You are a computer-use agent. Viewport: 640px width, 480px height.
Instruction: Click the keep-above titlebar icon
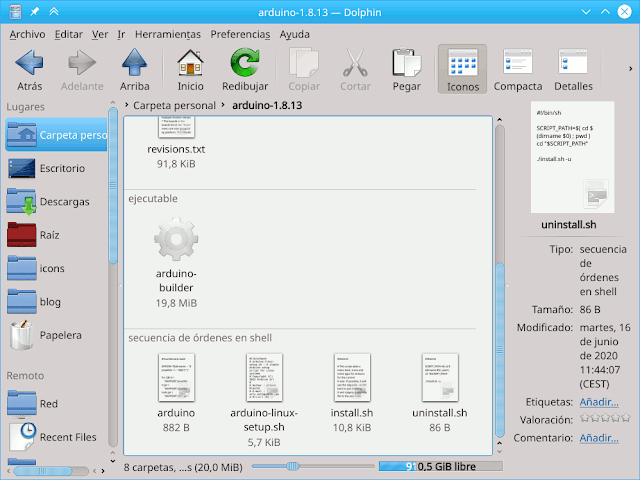53,12
